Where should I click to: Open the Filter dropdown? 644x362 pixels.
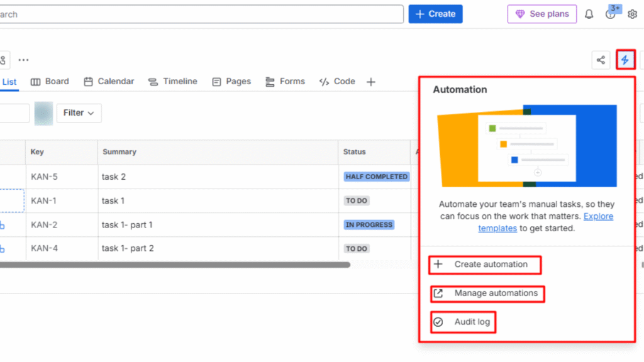tap(79, 113)
